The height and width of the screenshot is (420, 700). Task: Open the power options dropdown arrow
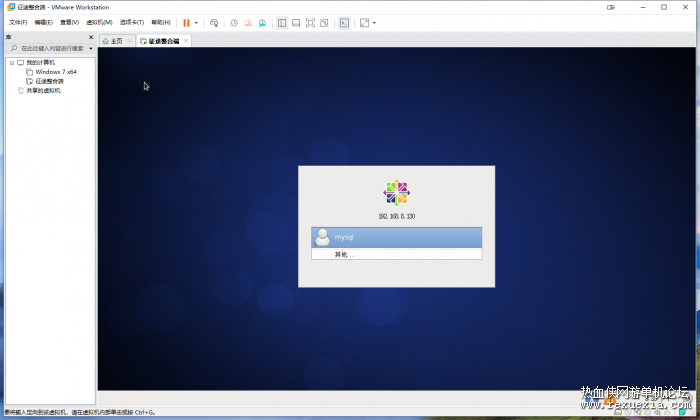click(196, 23)
